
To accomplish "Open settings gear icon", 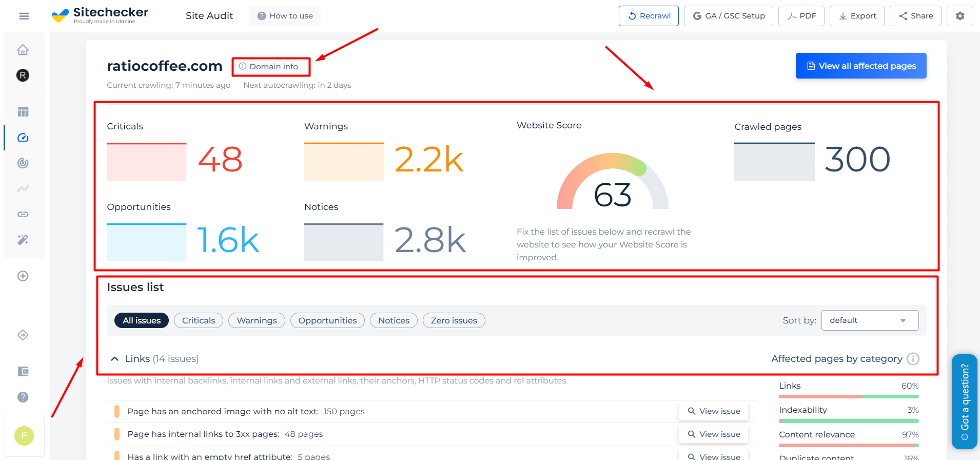I will pos(960,16).
